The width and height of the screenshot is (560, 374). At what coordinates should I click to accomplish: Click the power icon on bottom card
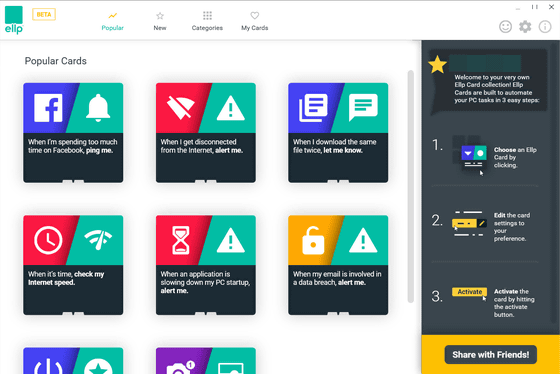tap(48, 366)
